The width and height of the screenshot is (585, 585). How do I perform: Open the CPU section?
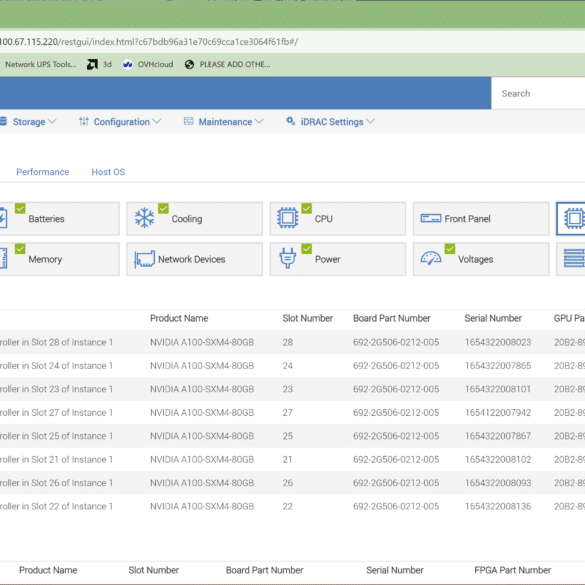(x=338, y=219)
